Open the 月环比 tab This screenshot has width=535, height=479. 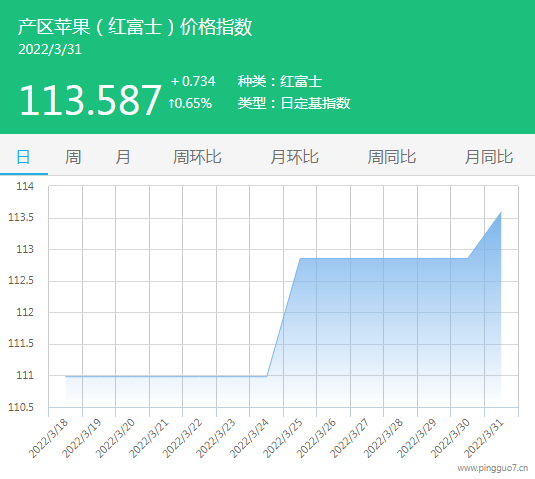pos(294,157)
